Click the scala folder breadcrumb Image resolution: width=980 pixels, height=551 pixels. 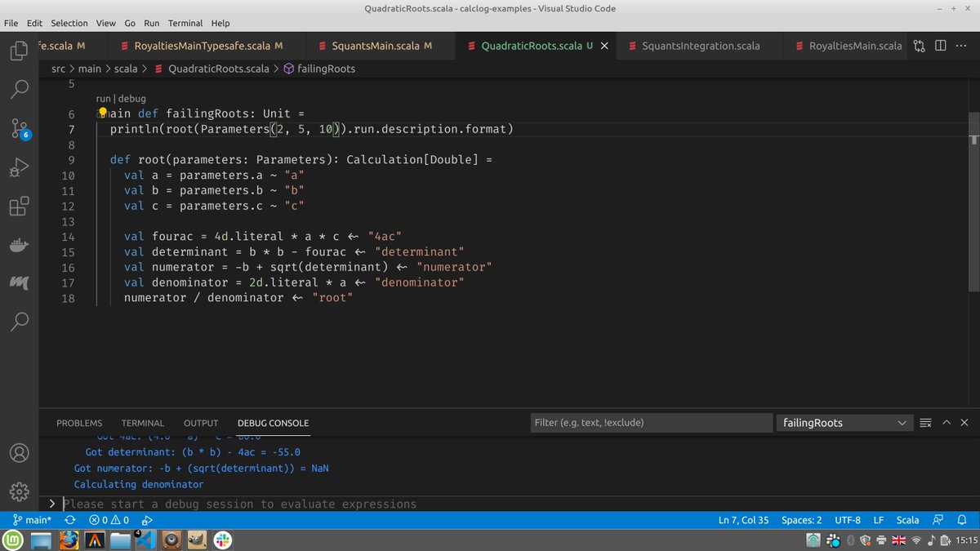(x=126, y=69)
